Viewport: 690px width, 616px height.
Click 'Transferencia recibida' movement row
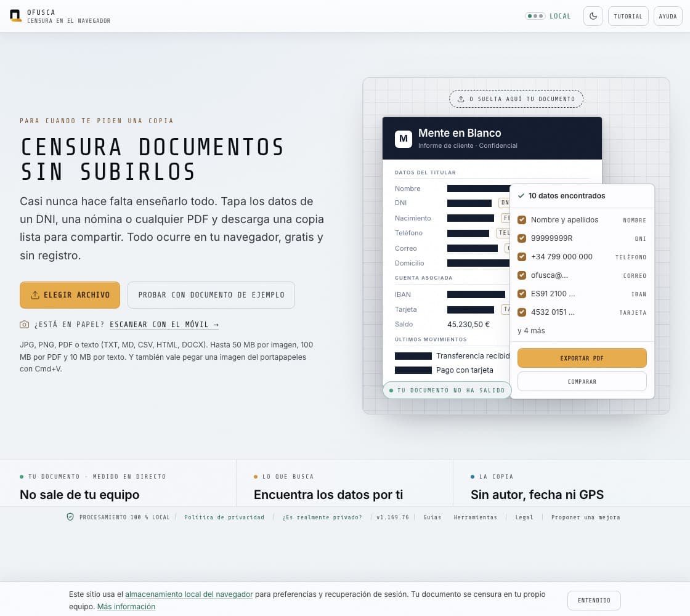pyautogui.click(x=452, y=356)
